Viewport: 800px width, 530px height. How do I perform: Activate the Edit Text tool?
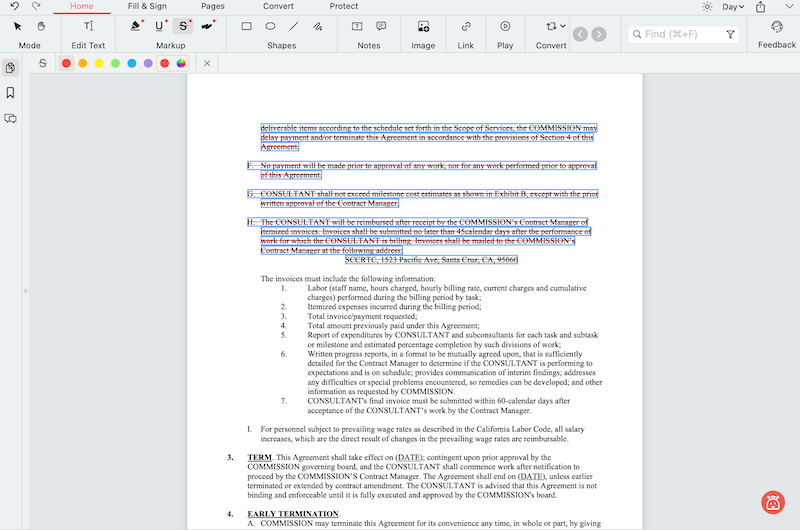click(x=88, y=26)
